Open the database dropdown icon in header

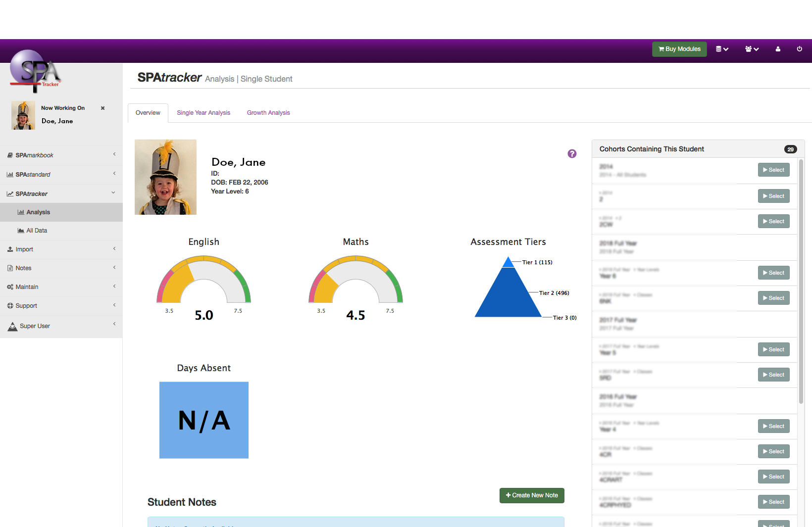pos(722,49)
